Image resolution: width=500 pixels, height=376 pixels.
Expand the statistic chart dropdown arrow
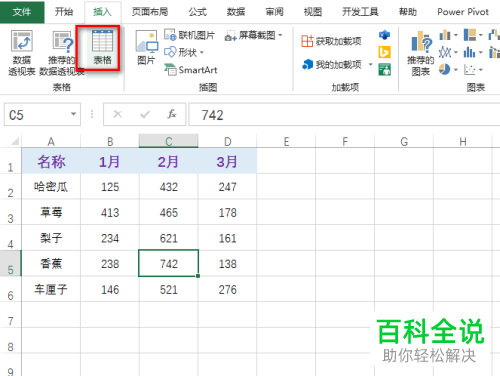tap(481, 53)
